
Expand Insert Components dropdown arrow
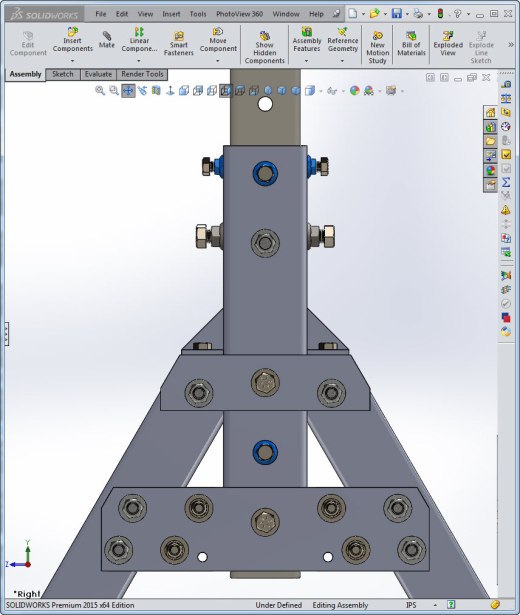point(72,61)
